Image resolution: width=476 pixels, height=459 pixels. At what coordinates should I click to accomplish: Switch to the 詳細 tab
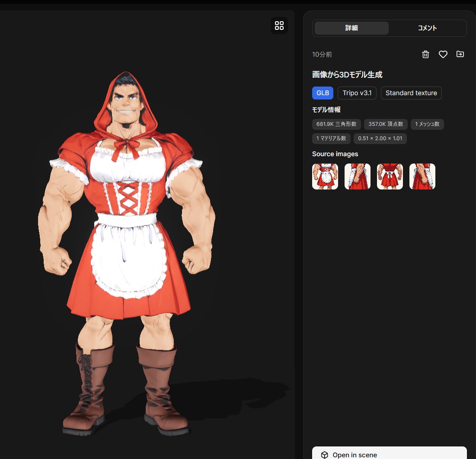351,28
